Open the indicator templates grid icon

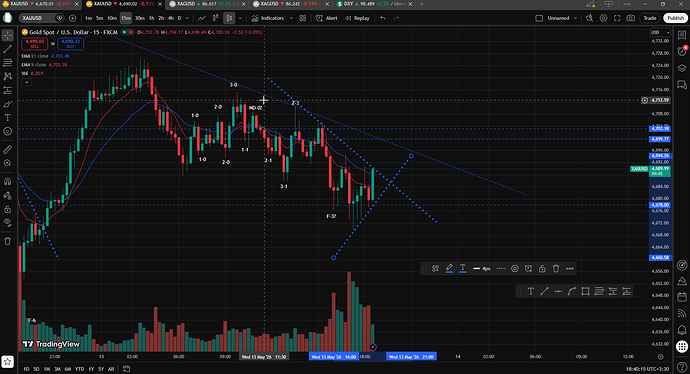point(303,18)
